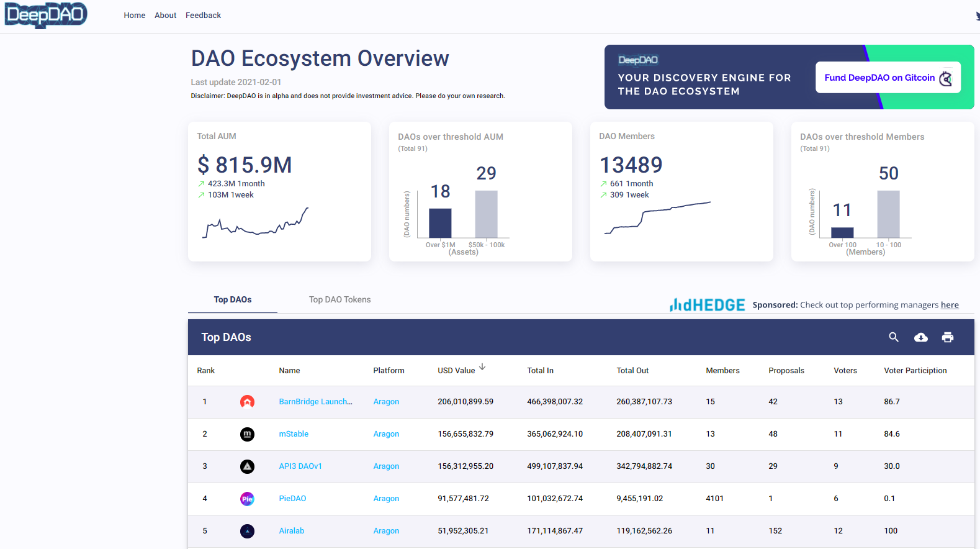Click Aragon platform link for Airalab row
Screen dimensions: 980x549
click(386, 531)
